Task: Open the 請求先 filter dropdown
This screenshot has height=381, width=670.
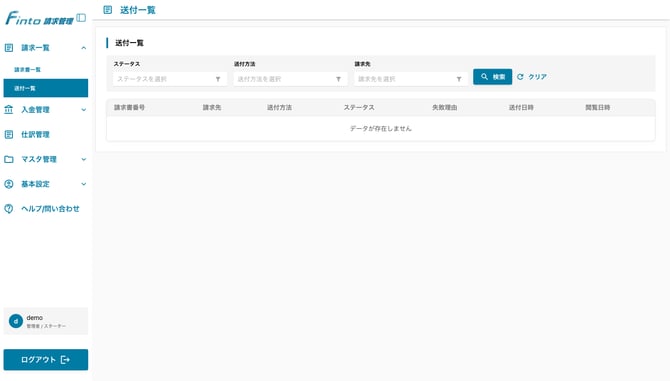Action: click(411, 79)
